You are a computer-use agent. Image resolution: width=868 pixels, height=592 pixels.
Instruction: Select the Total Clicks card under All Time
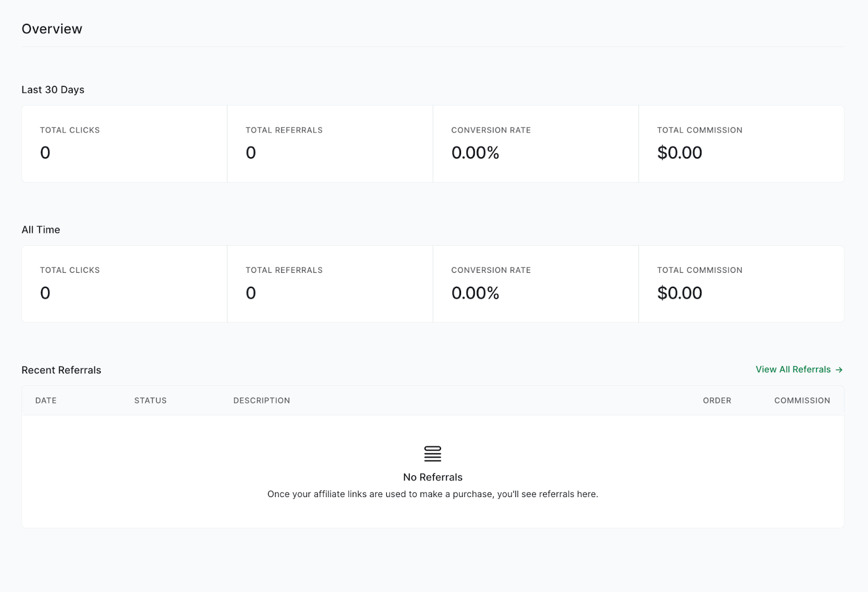(x=124, y=283)
